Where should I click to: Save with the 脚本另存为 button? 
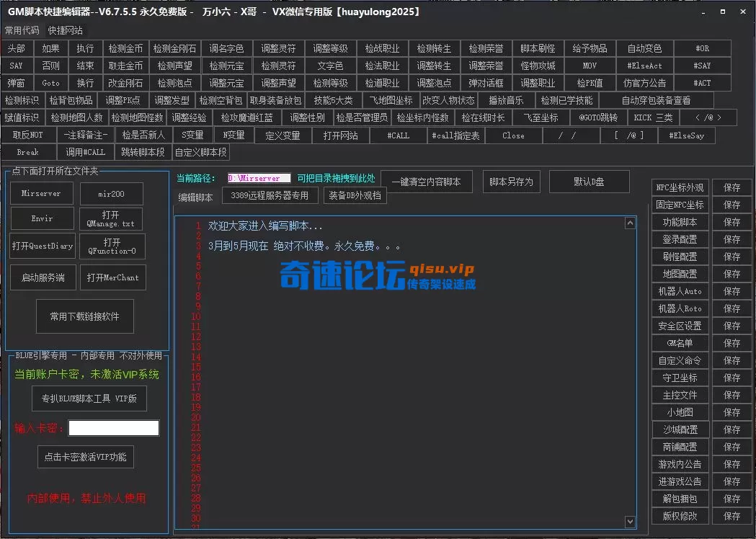coord(511,182)
